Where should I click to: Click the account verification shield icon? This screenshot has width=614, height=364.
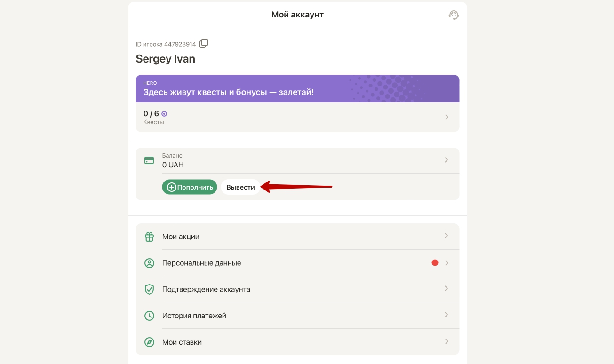[x=149, y=289]
